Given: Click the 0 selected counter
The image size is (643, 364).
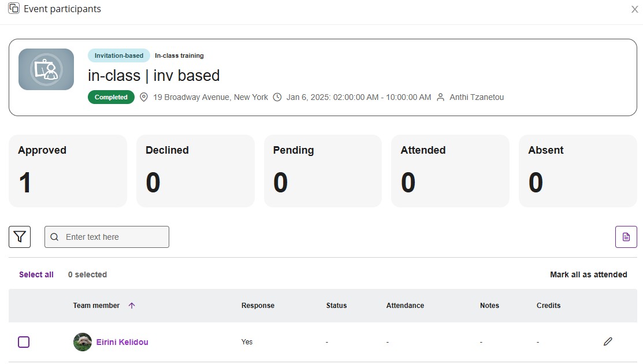Looking at the screenshot, I should click(87, 274).
